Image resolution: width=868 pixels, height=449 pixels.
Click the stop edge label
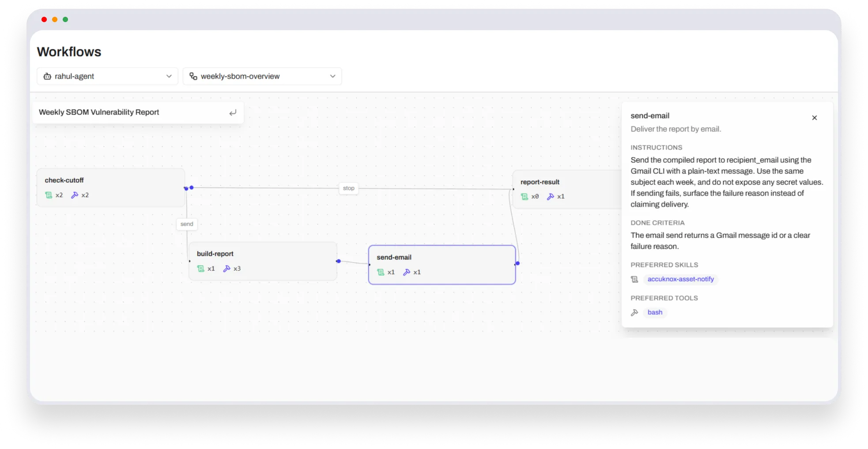[349, 188]
